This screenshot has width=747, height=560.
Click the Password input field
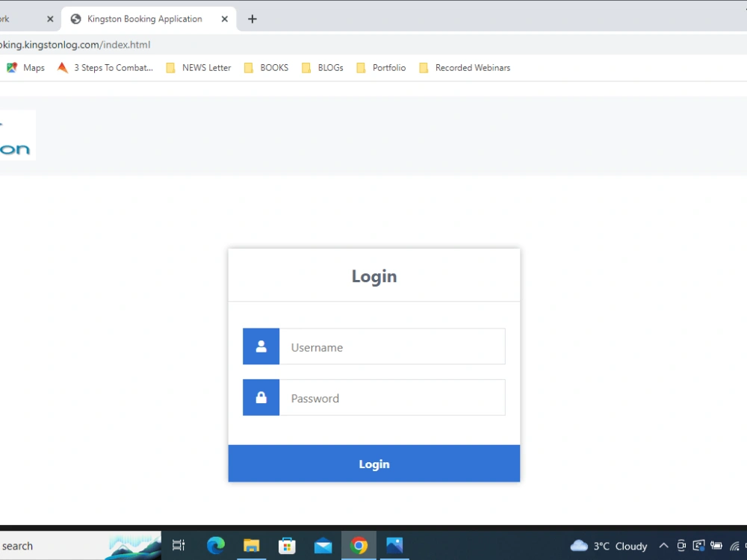click(x=392, y=398)
